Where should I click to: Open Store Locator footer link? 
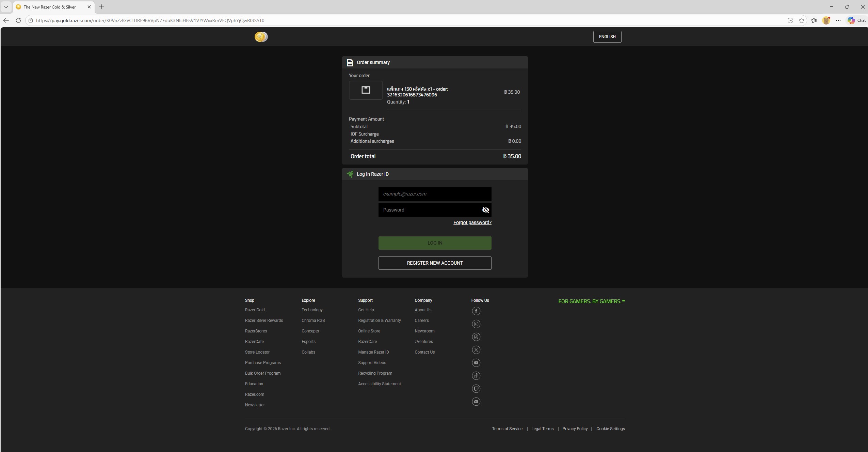tap(257, 352)
